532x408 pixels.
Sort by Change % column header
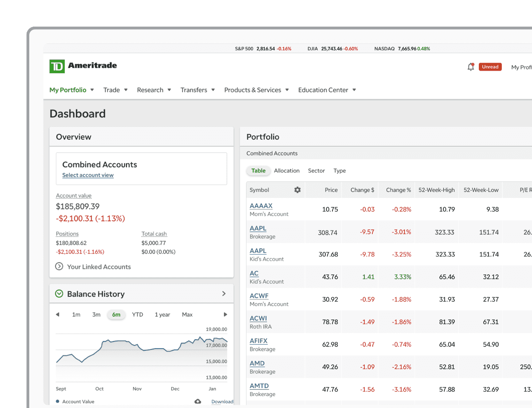399,190
